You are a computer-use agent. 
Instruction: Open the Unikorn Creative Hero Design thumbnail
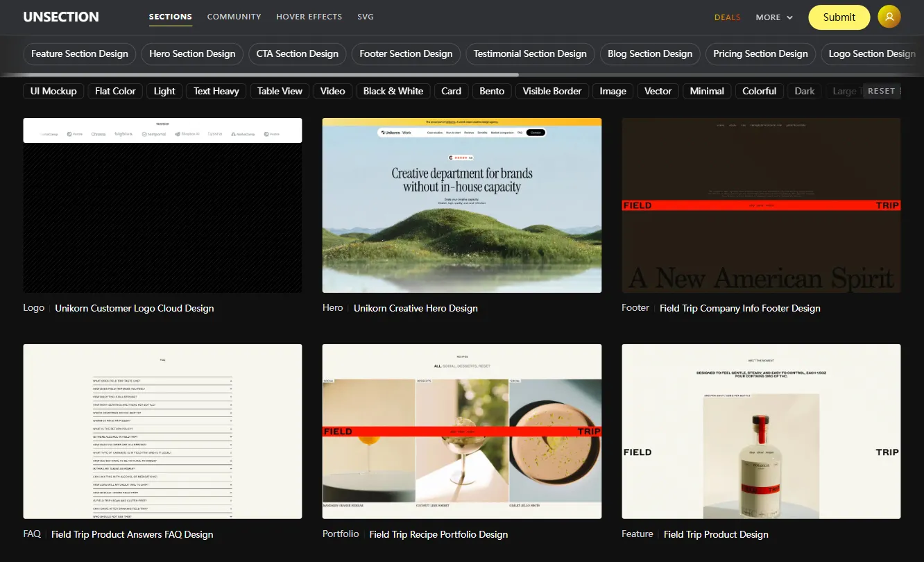461,205
